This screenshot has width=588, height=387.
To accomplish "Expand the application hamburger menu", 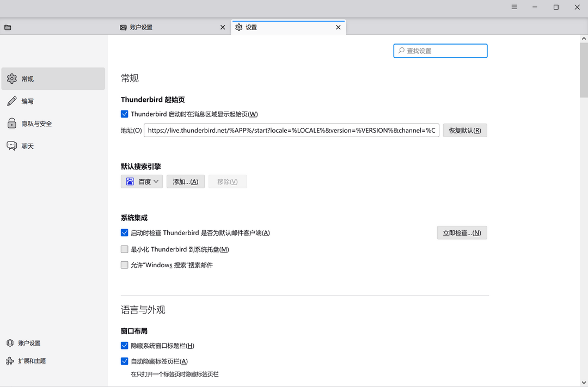I will 514,7.
